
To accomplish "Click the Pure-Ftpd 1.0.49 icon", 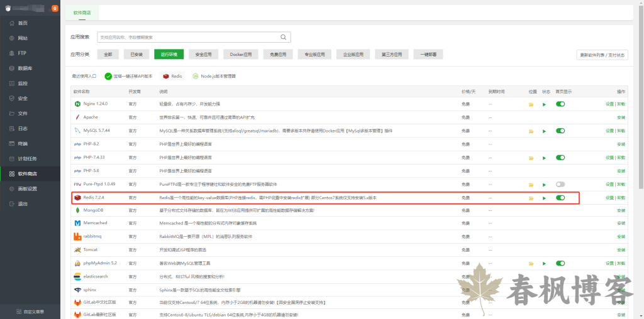I will (x=77, y=184).
